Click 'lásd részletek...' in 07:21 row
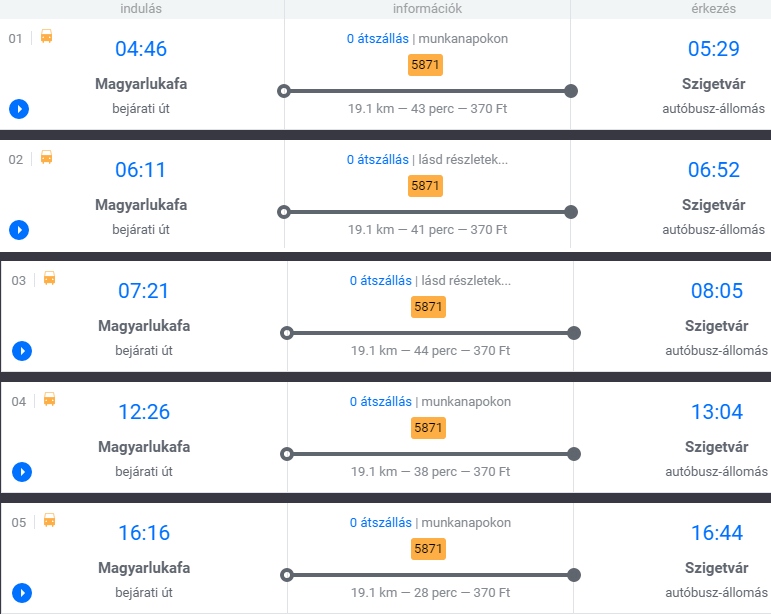 (x=467, y=281)
